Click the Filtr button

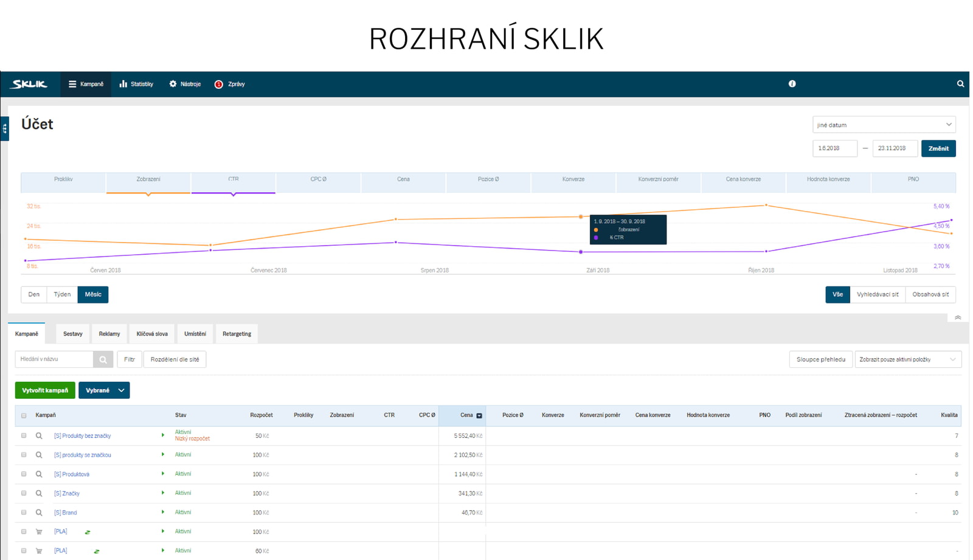[x=130, y=359]
